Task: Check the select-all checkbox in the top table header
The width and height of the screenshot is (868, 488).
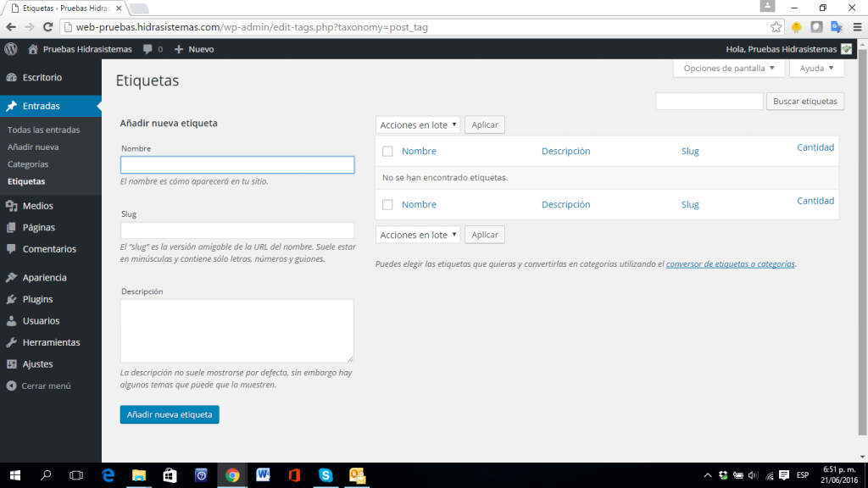Action: point(387,151)
